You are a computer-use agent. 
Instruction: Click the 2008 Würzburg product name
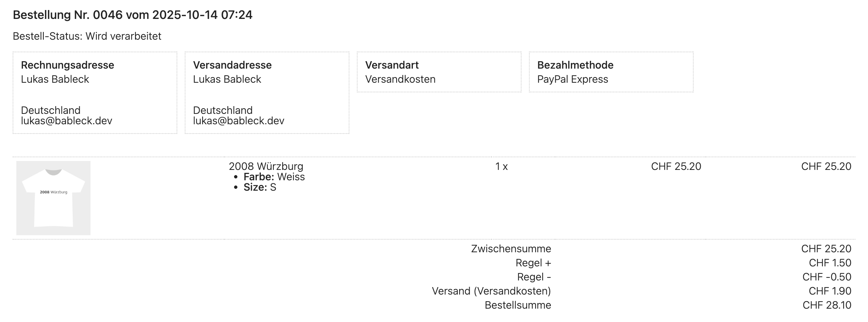266,166
